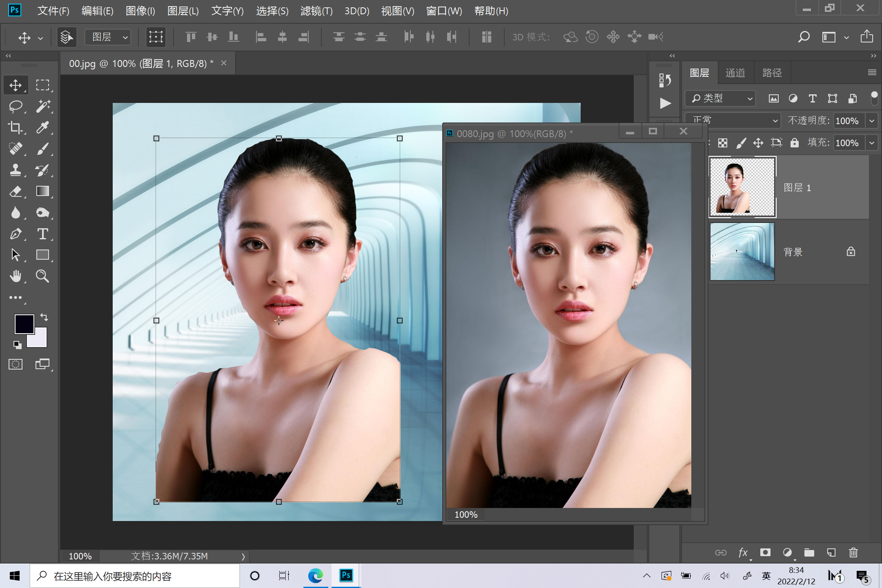
Task: Open the History panel icon
Action: (665, 80)
